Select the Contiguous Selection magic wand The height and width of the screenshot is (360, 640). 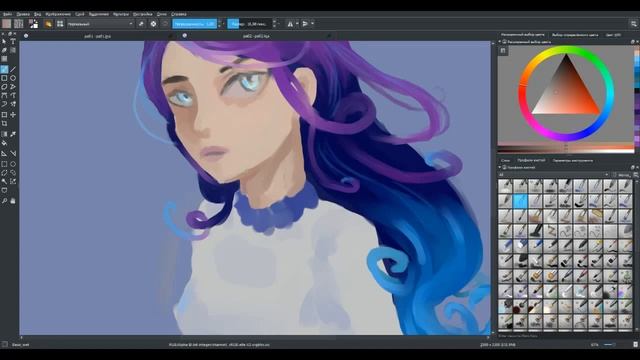click(x=4, y=181)
